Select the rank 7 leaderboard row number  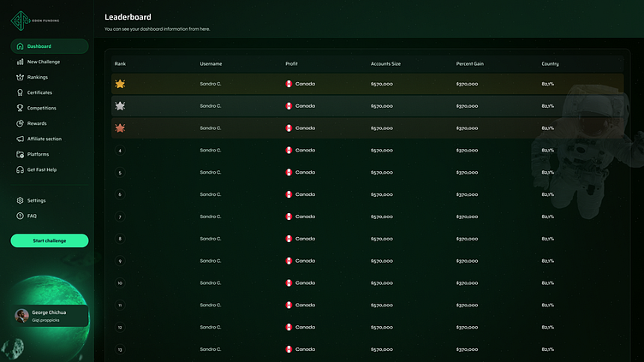coord(120,217)
